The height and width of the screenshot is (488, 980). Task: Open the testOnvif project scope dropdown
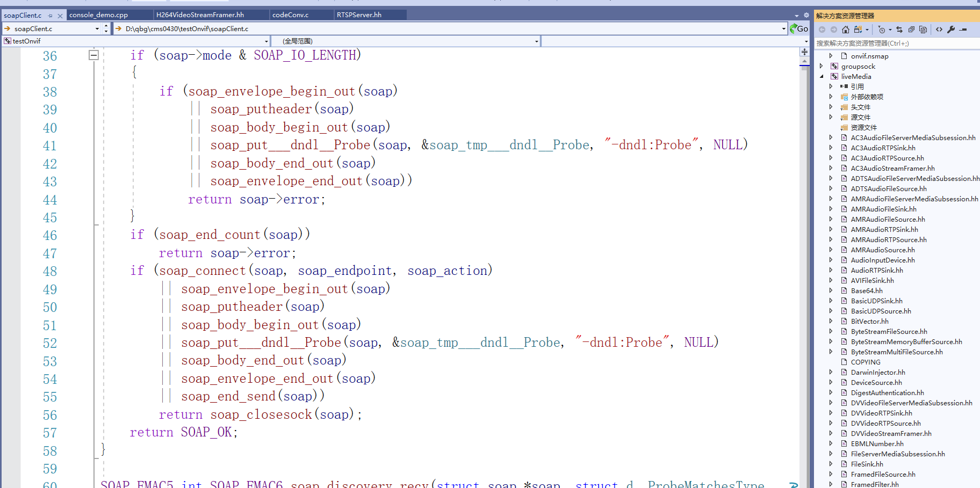pyautogui.click(x=266, y=41)
